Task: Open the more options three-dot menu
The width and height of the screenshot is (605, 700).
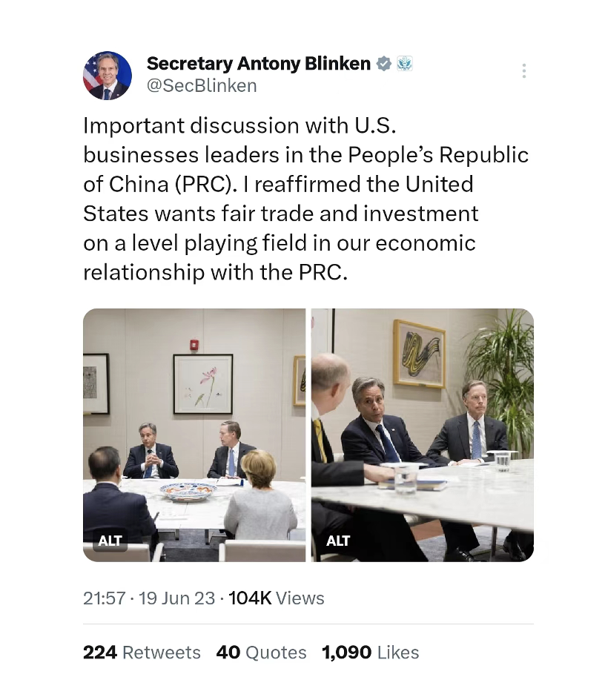Action: pos(523,71)
